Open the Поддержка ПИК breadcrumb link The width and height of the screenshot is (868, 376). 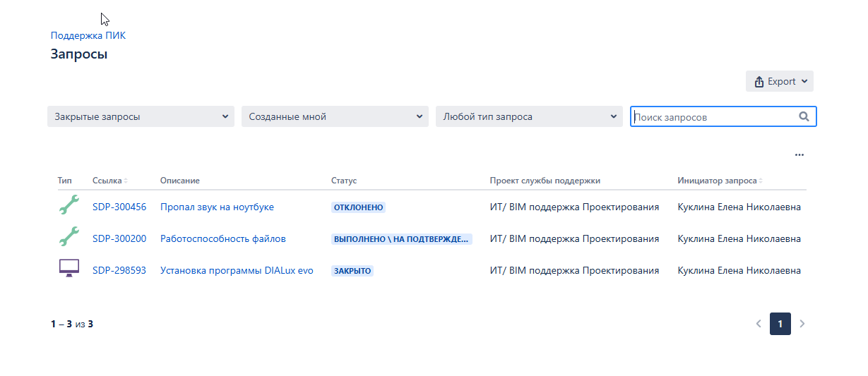click(88, 35)
